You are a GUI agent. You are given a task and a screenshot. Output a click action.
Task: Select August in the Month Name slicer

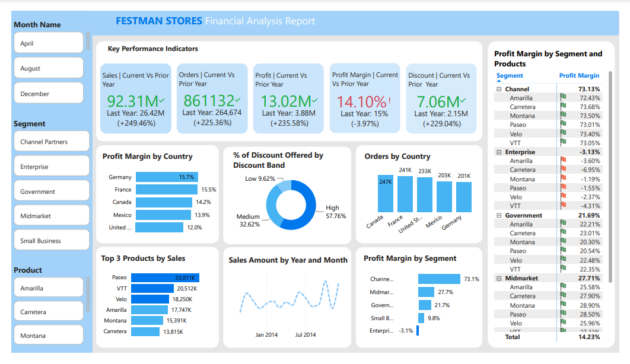coord(49,68)
